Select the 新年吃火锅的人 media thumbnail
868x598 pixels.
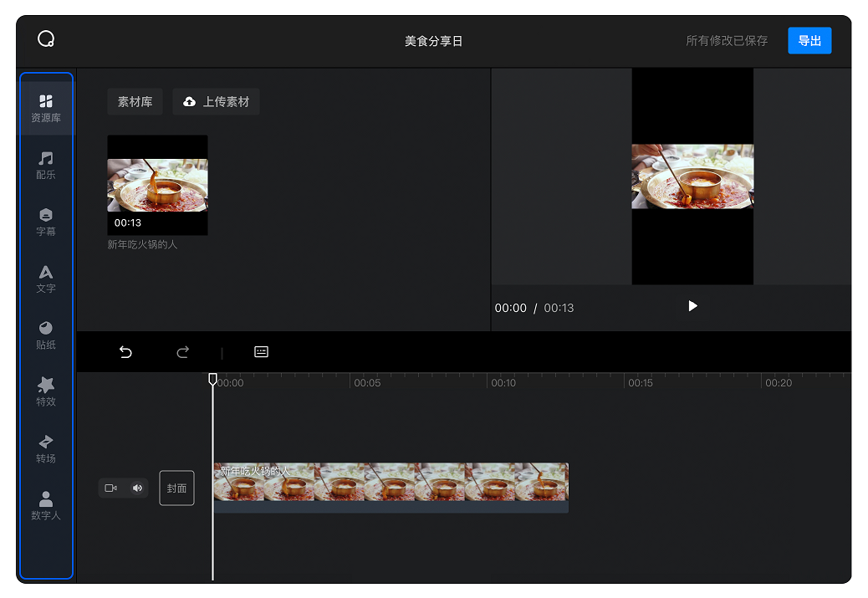point(157,185)
